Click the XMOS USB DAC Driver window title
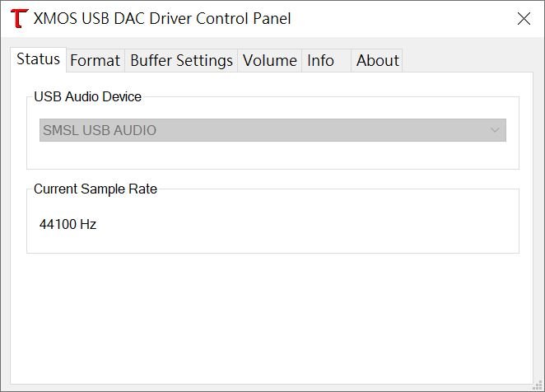Screen dimensions: 545x392 [x=162, y=18]
